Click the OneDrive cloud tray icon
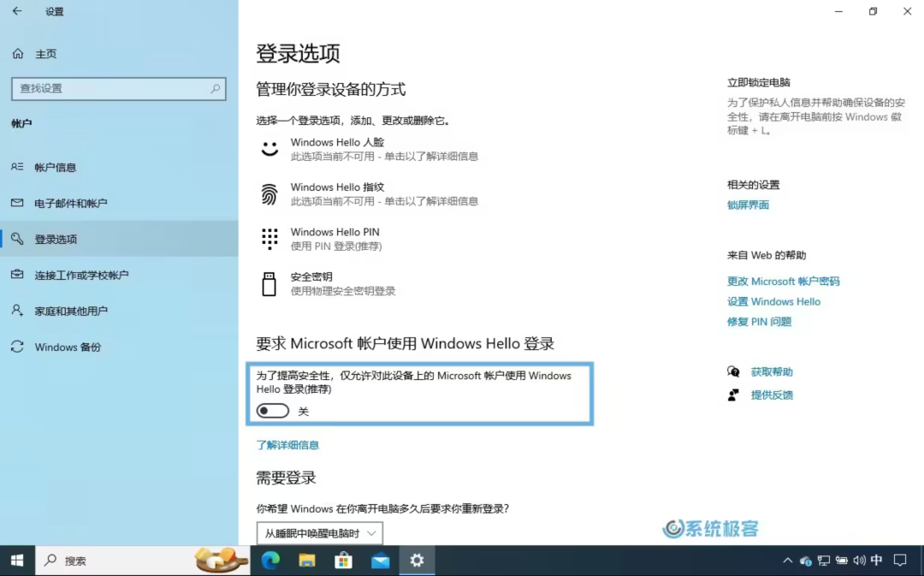This screenshot has height=576, width=924. click(806, 561)
